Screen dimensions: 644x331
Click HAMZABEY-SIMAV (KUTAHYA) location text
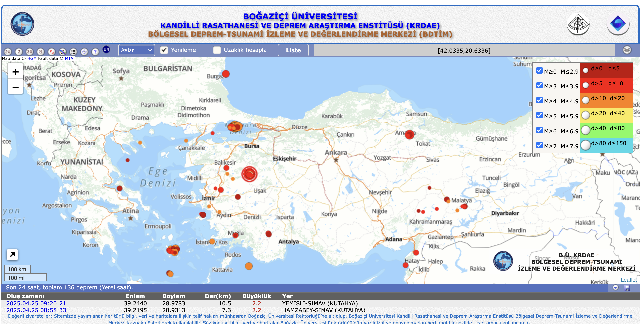(x=324, y=310)
